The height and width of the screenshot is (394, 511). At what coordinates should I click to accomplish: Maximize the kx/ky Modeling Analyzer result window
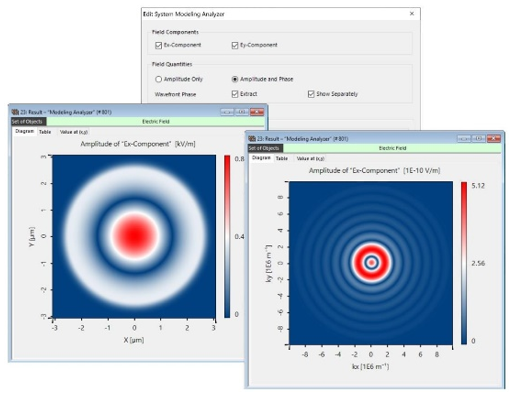[x=479, y=138]
